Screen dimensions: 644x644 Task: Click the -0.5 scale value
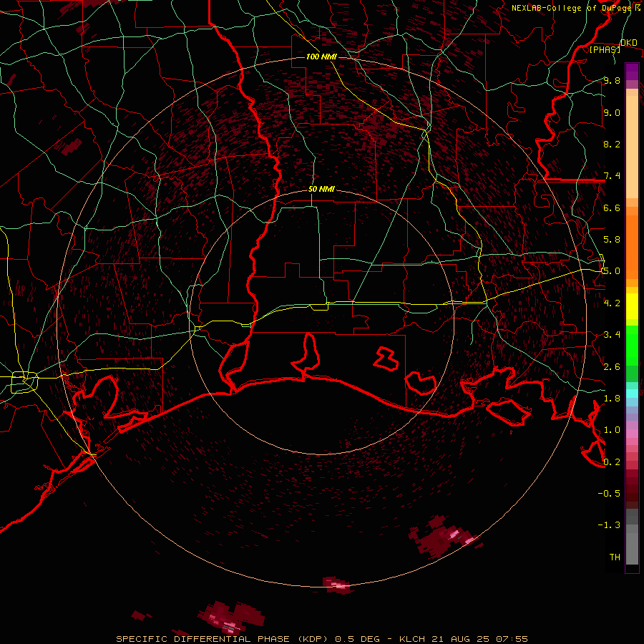coord(609,494)
